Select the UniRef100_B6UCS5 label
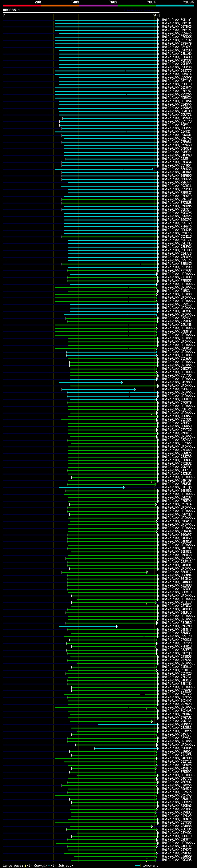The image size is (197, 868). [177, 179]
